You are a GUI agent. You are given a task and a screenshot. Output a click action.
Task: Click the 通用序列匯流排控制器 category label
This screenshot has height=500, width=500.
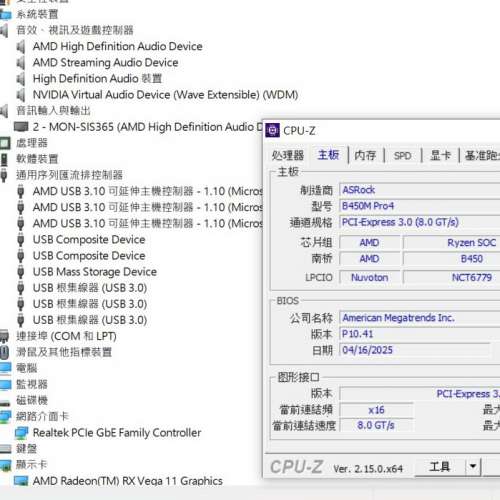(x=70, y=175)
